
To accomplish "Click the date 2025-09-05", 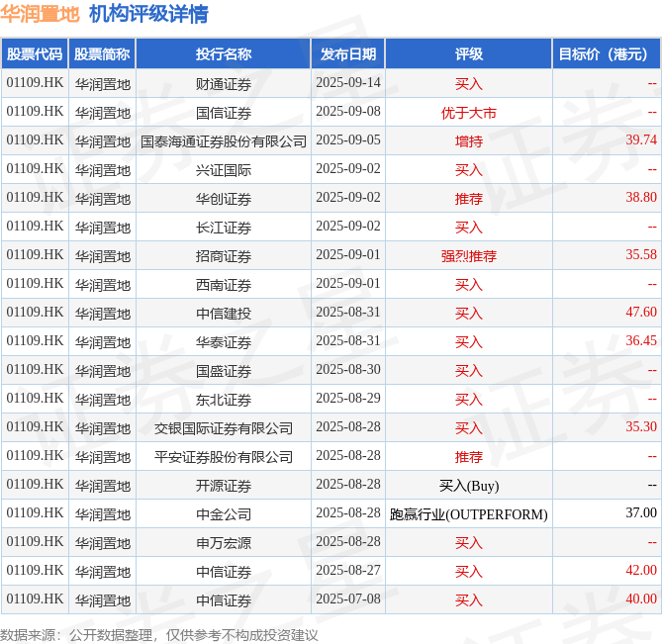I will (348, 139).
